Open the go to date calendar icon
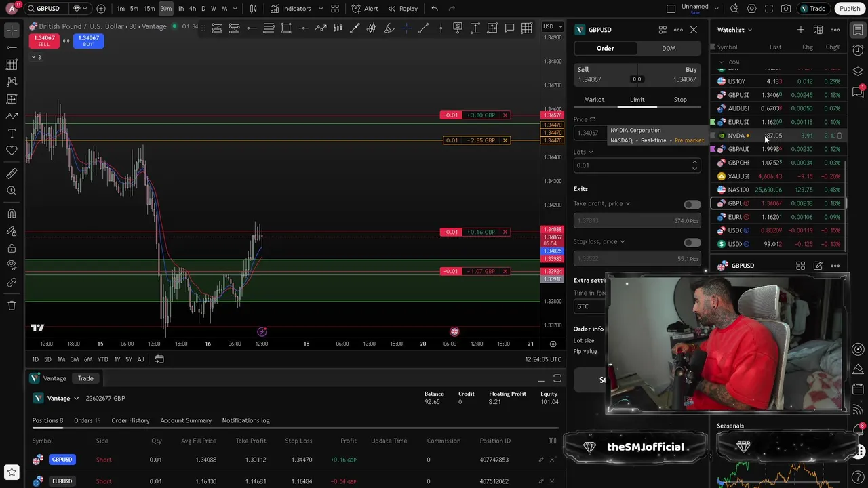 pos(159,359)
